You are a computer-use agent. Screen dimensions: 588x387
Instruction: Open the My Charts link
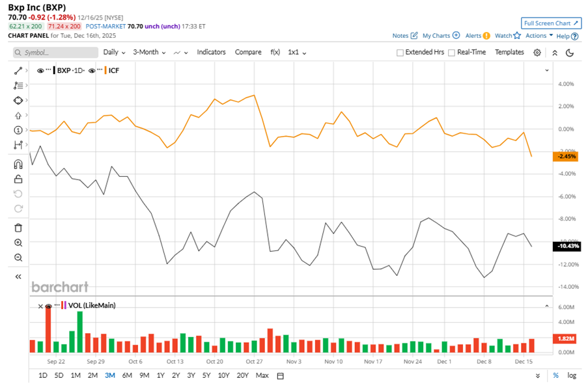(436, 36)
